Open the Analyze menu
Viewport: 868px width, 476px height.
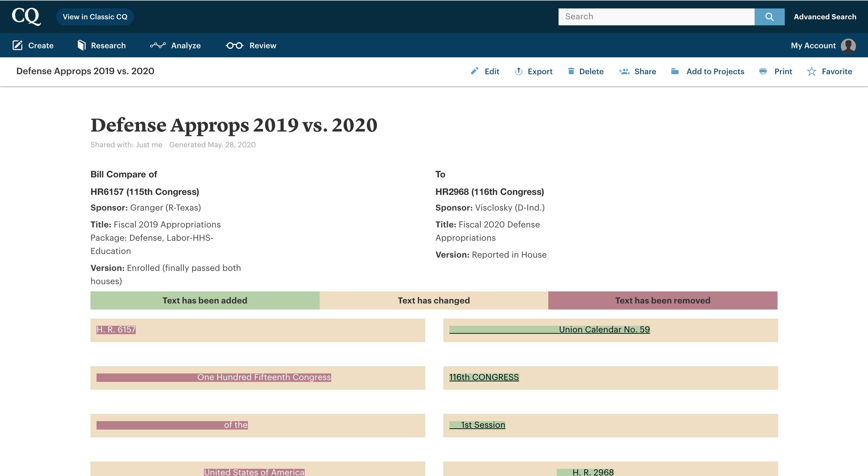(175, 46)
